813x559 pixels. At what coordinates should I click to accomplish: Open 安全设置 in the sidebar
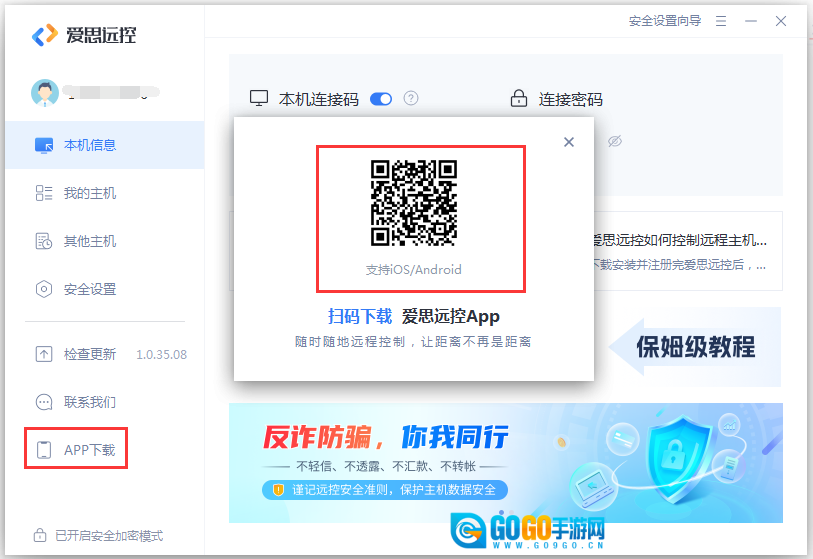tap(90, 289)
